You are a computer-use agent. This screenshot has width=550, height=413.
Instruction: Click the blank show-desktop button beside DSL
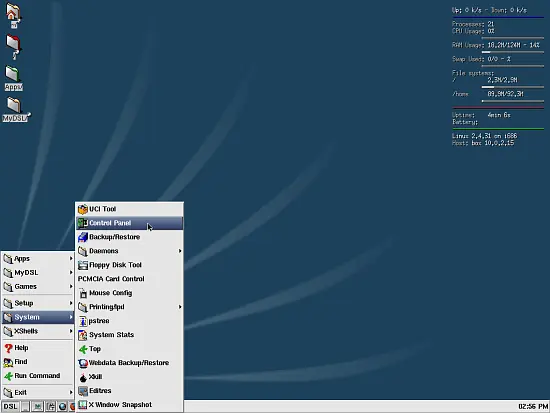[x=25, y=406]
